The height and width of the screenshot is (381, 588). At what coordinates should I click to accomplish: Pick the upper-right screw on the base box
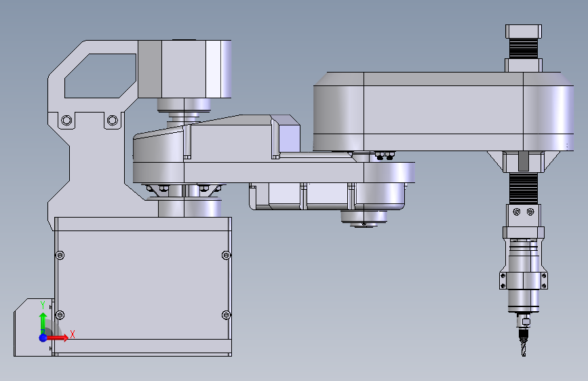pos(226,256)
